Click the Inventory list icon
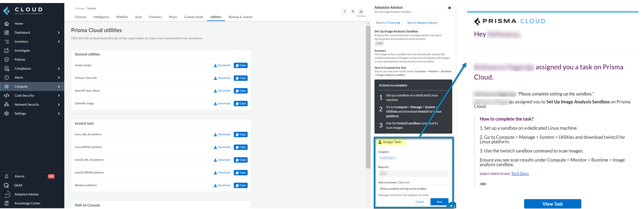This screenshot has width=644, height=209. pyautogui.click(x=7, y=41)
